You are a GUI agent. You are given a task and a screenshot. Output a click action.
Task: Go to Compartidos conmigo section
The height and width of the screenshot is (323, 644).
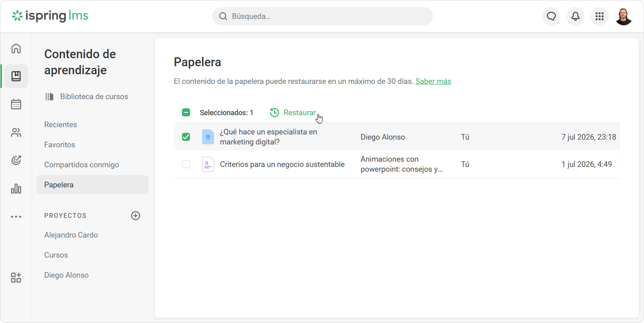tap(82, 165)
